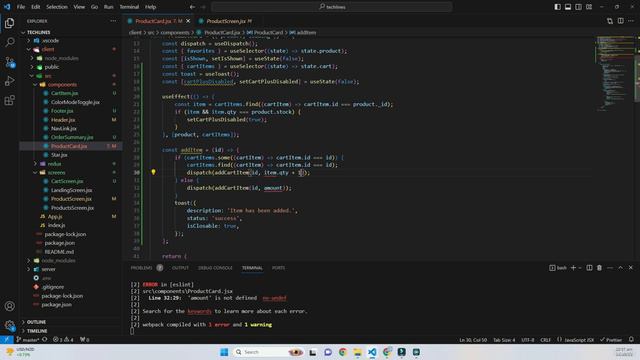Open Visual Studio Code from the taskbar

tap(372, 352)
